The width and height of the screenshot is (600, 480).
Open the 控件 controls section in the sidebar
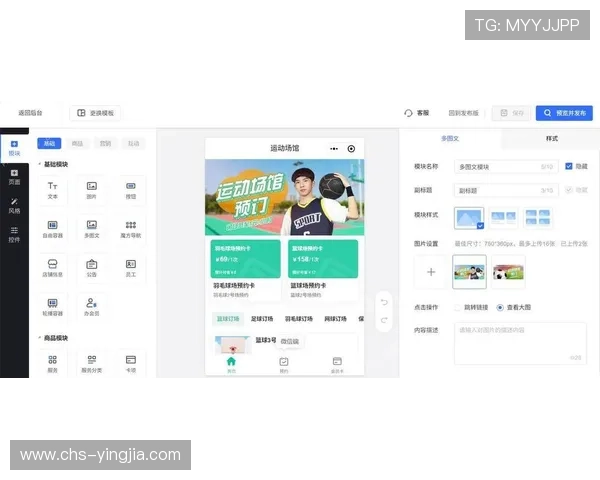pos(14,235)
